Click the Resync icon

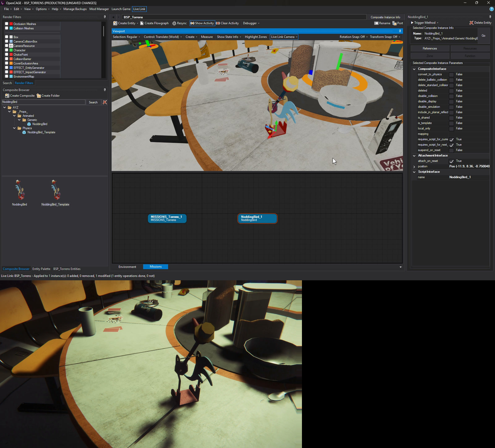tap(174, 23)
